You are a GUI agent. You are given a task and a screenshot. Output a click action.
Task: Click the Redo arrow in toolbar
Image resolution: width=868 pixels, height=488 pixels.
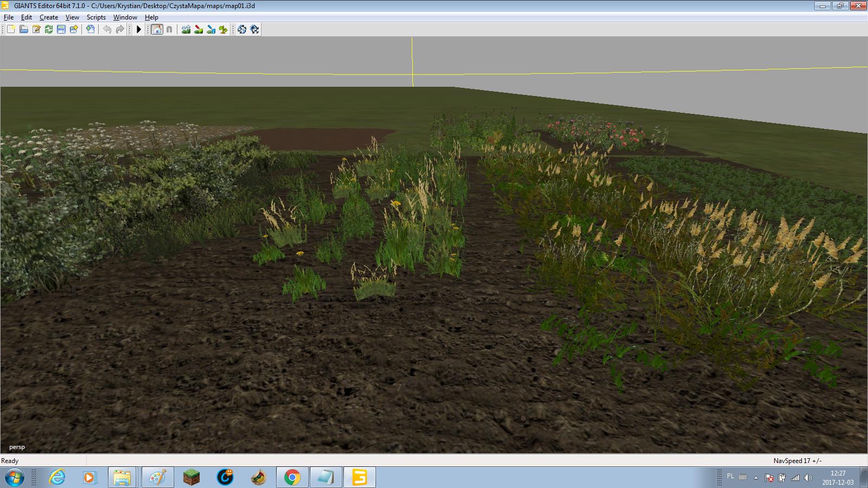click(120, 29)
